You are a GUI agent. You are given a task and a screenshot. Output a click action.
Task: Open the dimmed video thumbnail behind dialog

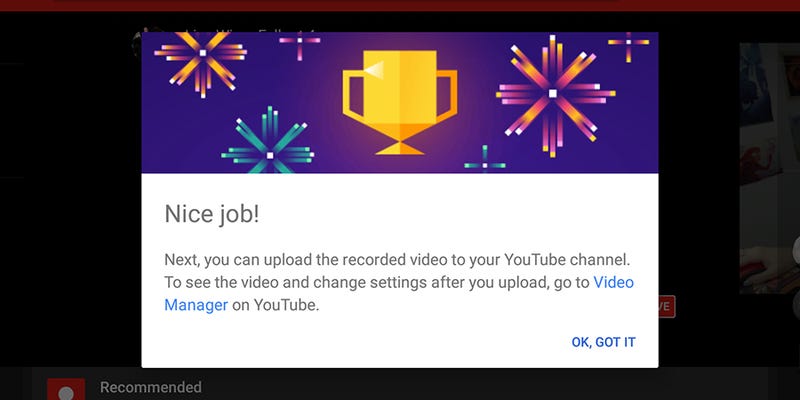(770, 168)
